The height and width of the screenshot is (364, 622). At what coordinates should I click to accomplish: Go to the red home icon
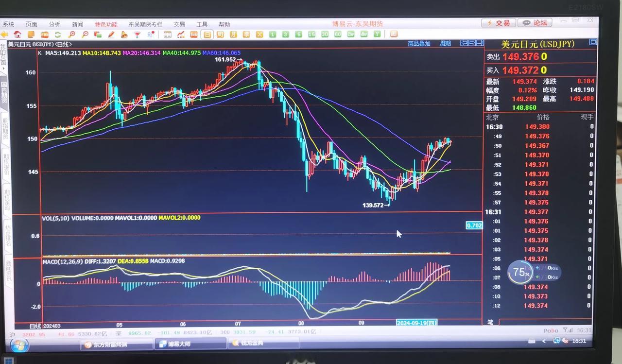coord(17,34)
